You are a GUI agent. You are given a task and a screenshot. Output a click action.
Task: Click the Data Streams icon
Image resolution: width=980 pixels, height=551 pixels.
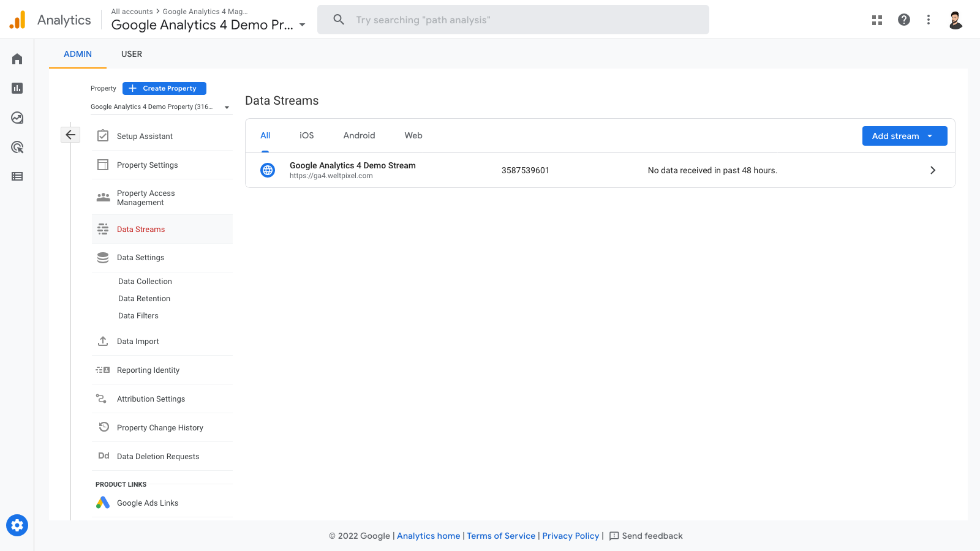[x=103, y=229]
